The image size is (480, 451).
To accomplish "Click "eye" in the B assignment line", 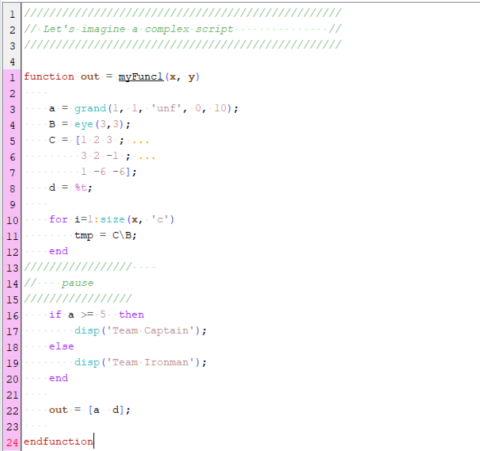I will click(84, 125).
